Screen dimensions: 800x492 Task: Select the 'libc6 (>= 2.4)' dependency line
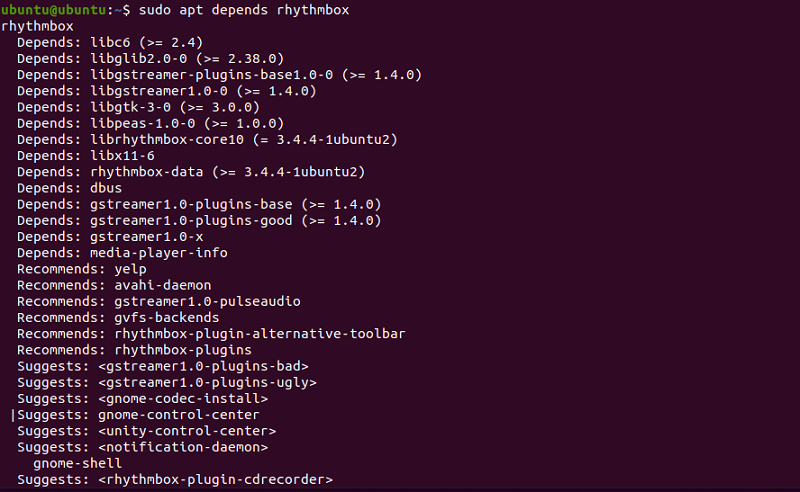[150, 42]
